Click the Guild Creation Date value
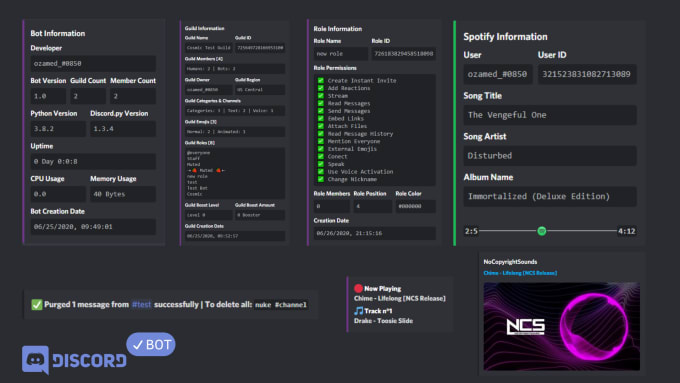This screenshot has width=680, height=383. click(235, 236)
